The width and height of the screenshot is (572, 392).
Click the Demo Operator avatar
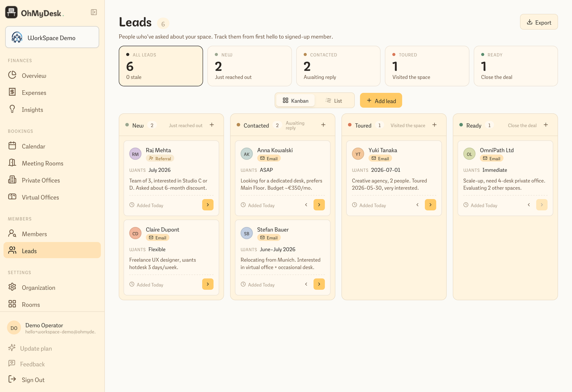pyautogui.click(x=14, y=328)
